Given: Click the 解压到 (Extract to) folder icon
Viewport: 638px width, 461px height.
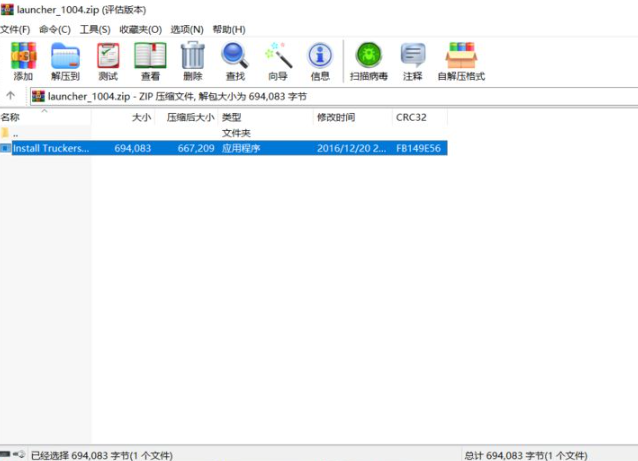Looking at the screenshot, I should tap(65, 56).
